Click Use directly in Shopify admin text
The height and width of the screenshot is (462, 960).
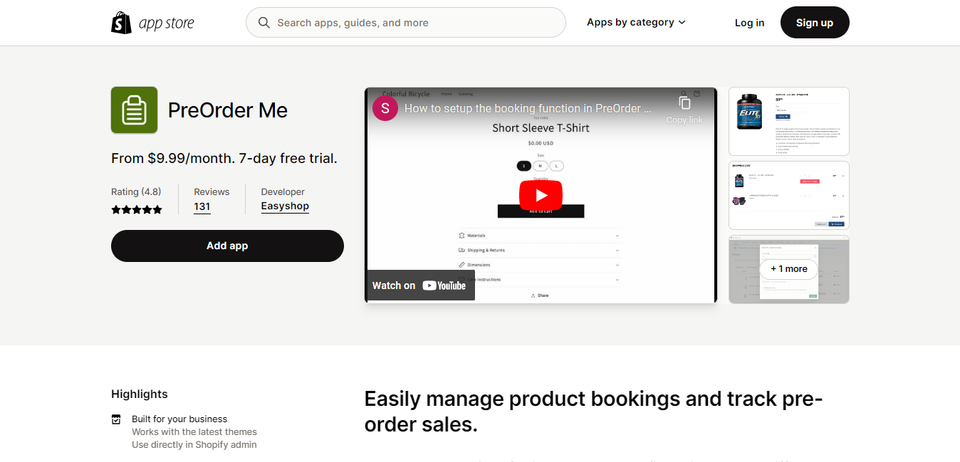click(x=194, y=445)
